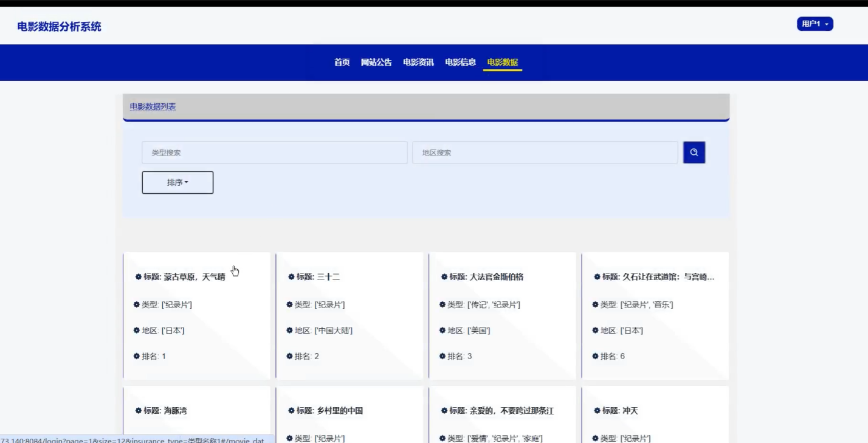Click the text 排名: 6
Screen dimensions: 868x443
613,356
